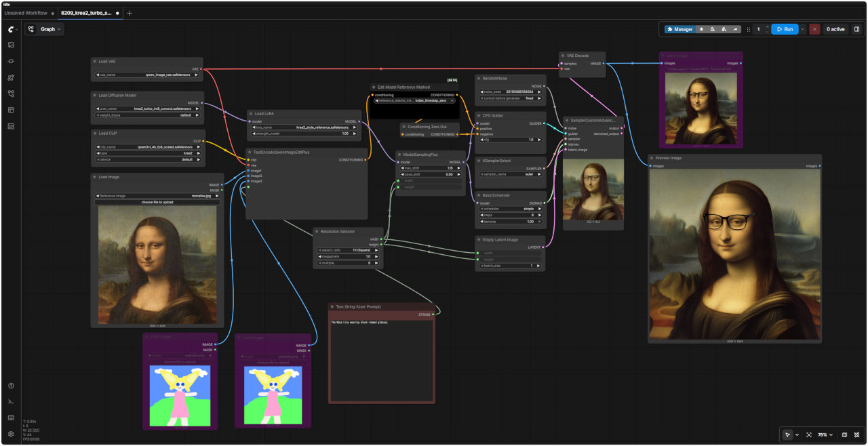Click the Mona Lisa thumbnail in Load Image
The image size is (868, 446).
tap(157, 264)
